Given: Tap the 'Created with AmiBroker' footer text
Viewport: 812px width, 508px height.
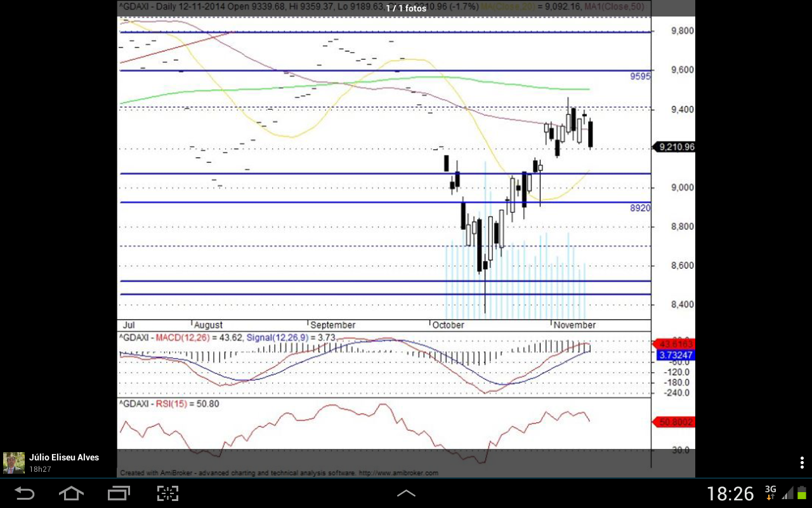Looking at the screenshot, I should 279,473.
